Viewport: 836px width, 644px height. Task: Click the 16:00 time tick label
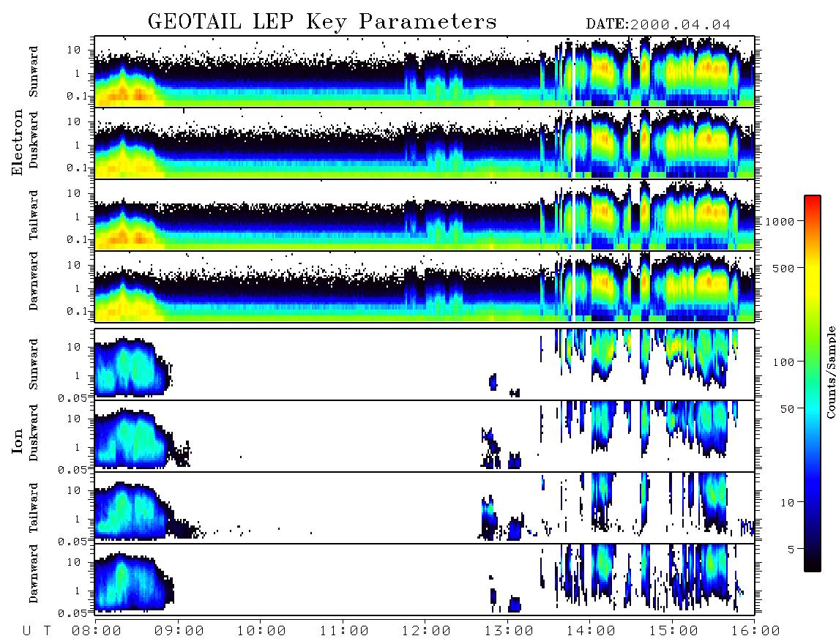[755, 631]
